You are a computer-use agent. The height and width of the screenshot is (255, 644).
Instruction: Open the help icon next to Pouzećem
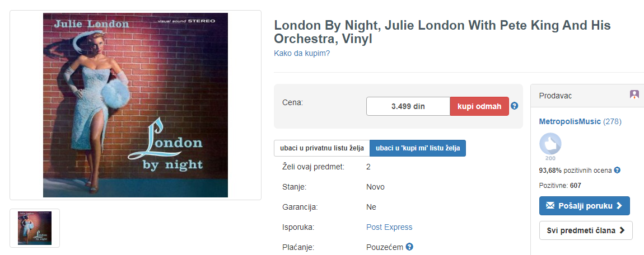click(x=409, y=247)
